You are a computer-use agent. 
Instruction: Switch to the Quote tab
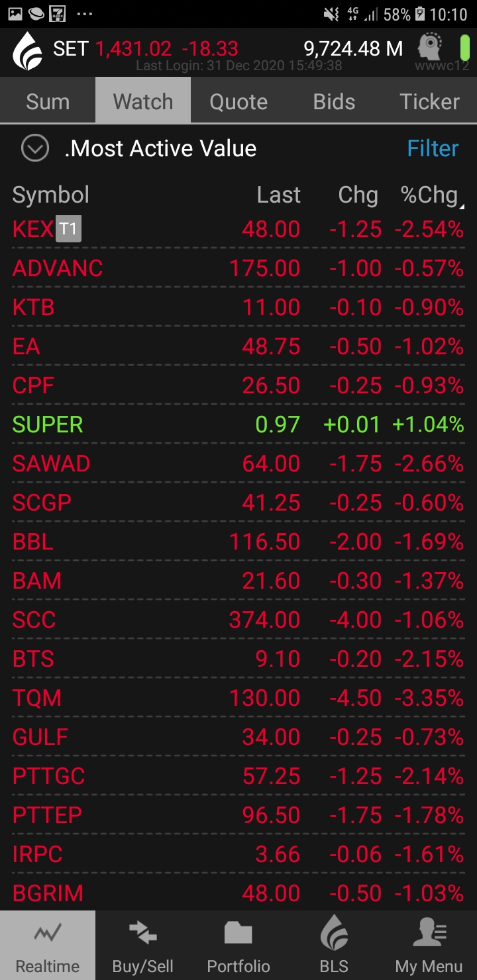238,101
